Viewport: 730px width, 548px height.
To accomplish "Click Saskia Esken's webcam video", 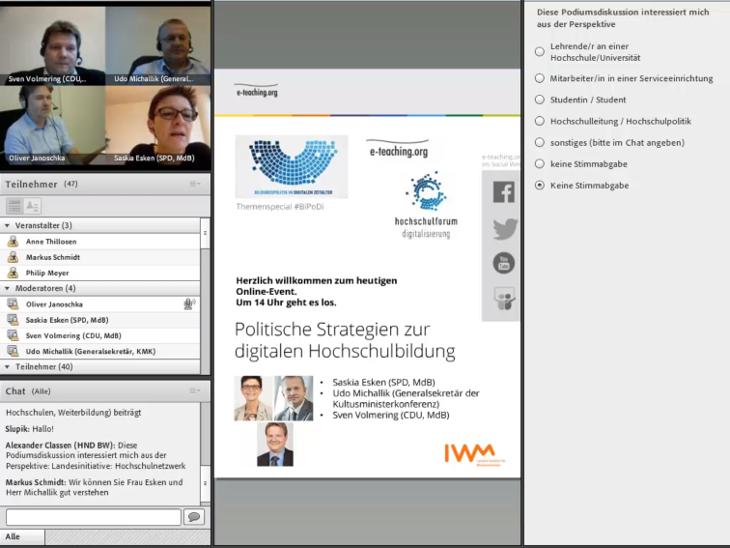I will coord(158,125).
